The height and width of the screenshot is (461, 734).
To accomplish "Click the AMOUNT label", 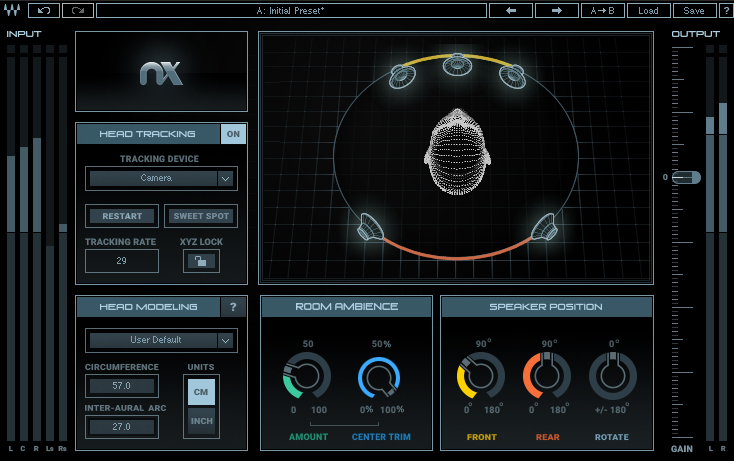I will tap(308, 437).
